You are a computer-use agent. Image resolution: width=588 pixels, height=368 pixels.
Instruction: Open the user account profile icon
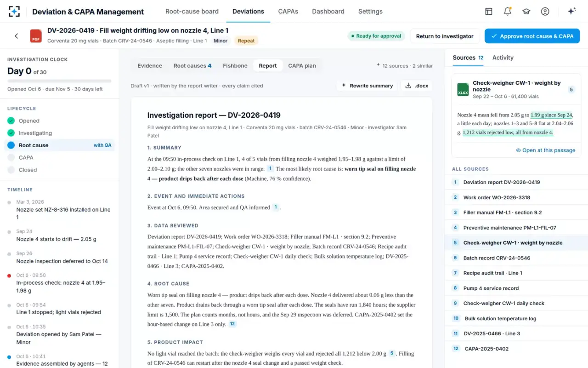pyautogui.click(x=545, y=11)
